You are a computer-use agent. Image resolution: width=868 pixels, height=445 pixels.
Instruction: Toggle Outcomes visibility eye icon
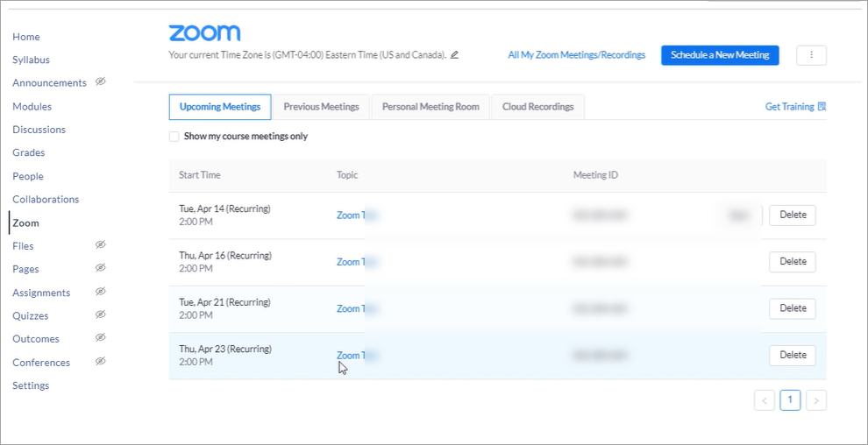[x=100, y=338]
